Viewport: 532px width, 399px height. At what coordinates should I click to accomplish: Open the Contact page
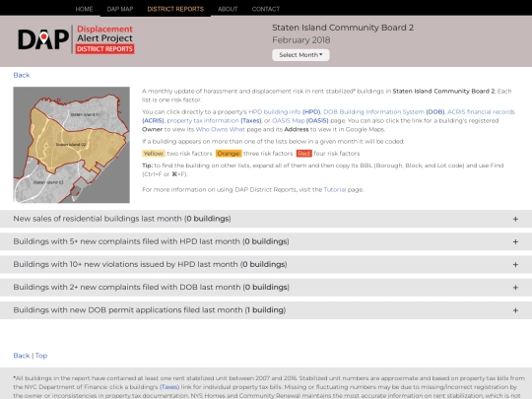click(x=266, y=9)
